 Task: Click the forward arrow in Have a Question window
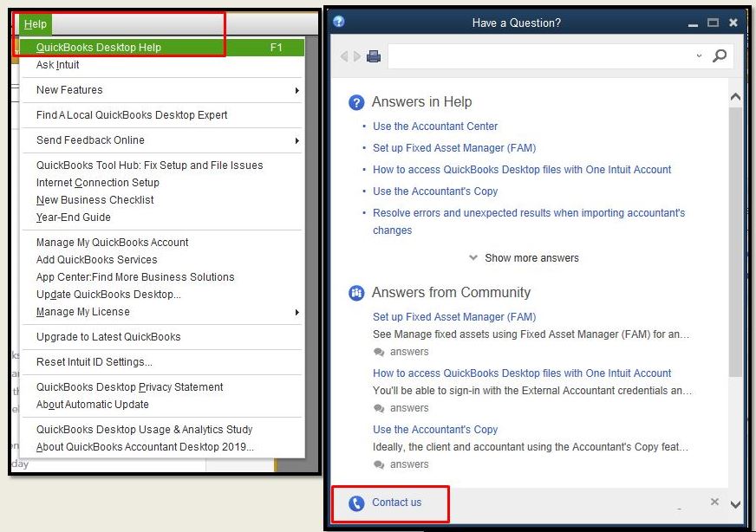357,56
